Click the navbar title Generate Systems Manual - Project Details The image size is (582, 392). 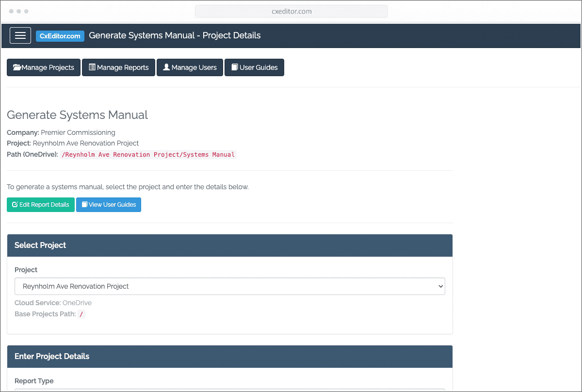pos(175,35)
